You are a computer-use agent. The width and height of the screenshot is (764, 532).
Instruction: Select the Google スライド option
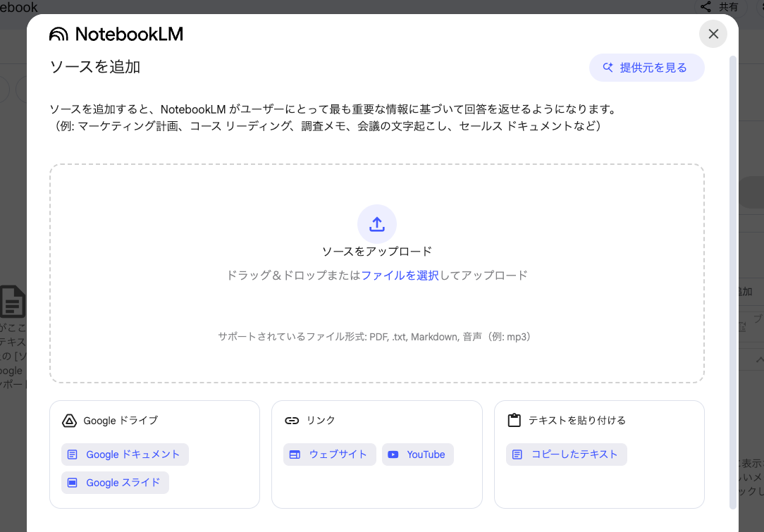tap(115, 483)
